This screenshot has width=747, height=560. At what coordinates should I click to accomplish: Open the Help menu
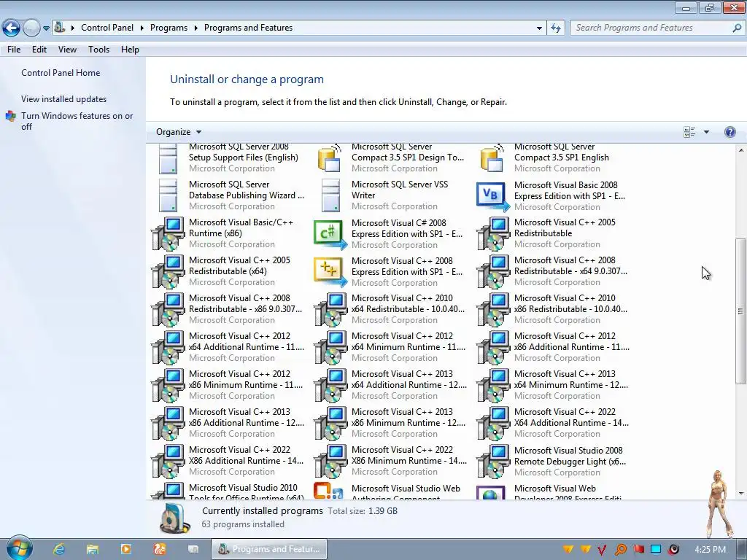tap(130, 50)
